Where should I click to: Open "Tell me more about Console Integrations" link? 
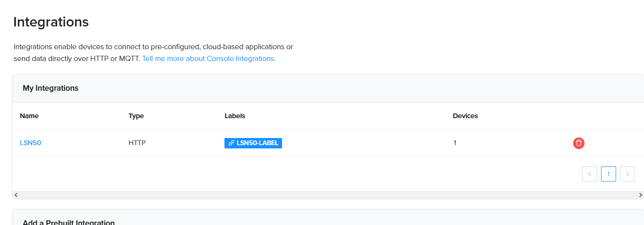(209, 59)
